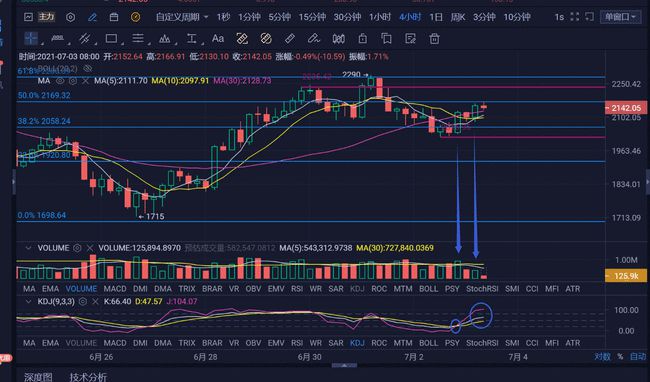Click the pop-out window icon

pyautogui.click(x=589, y=17)
